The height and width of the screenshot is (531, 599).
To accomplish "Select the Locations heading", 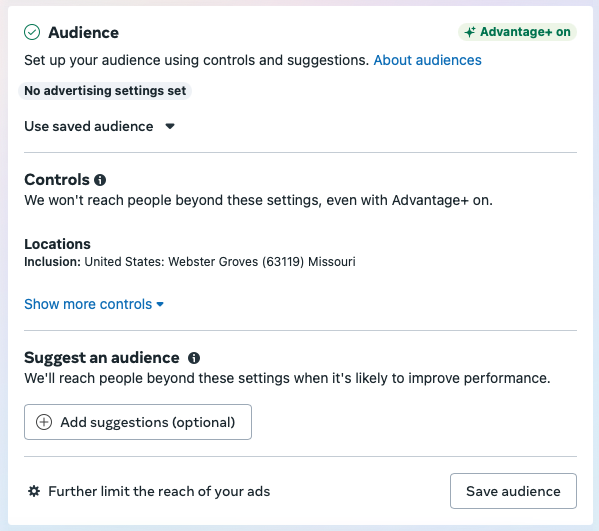I will pyautogui.click(x=57, y=244).
